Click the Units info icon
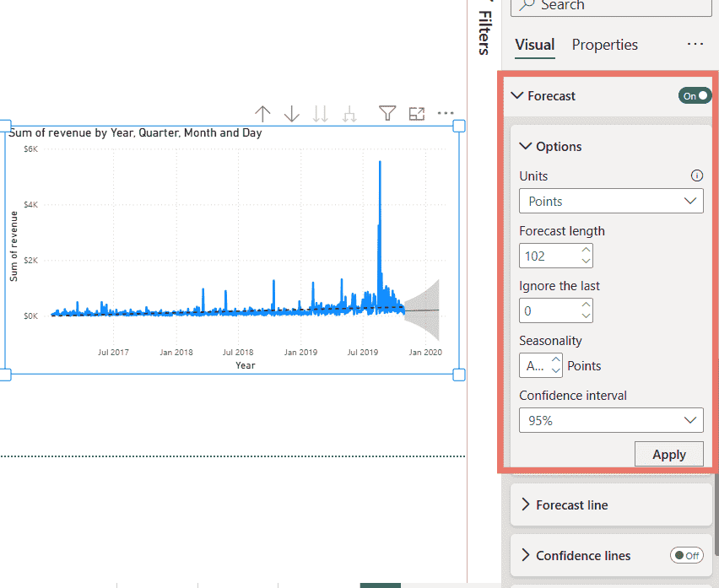Image resolution: width=719 pixels, height=588 pixels. (x=696, y=175)
